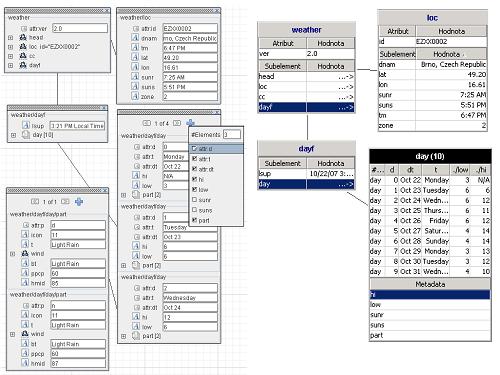This screenshot has height=375, width=500.
Task: Click the element icon next to dayf in weather tree
Action: 23,65
